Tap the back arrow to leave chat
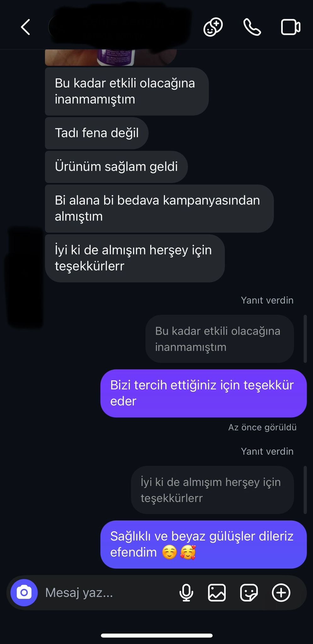The image size is (313, 644). pos(26,27)
